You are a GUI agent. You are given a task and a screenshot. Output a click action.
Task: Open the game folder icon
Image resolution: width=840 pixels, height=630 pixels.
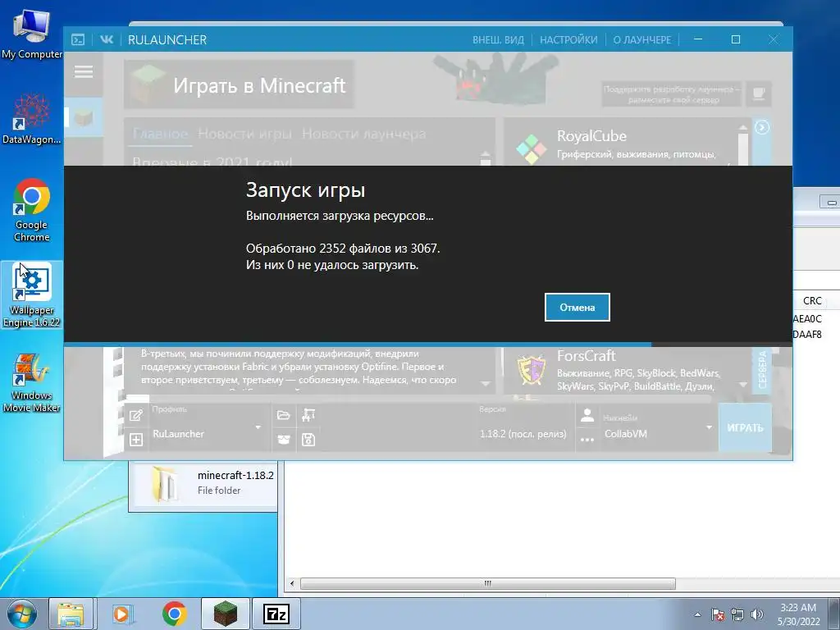coord(283,415)
